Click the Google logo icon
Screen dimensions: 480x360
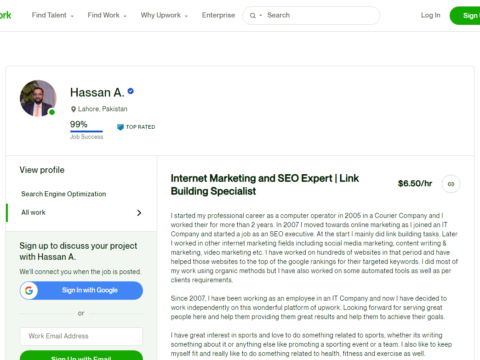(x=29, y=290)
